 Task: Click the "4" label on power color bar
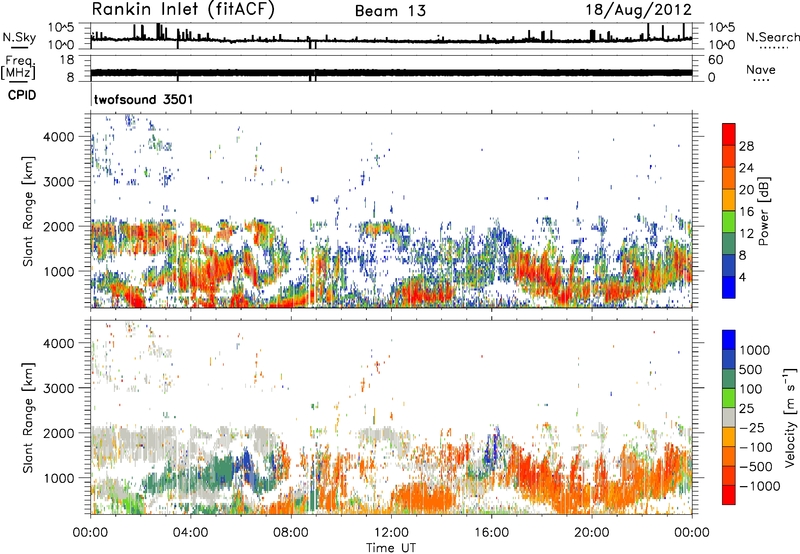[x=742, y=277]
